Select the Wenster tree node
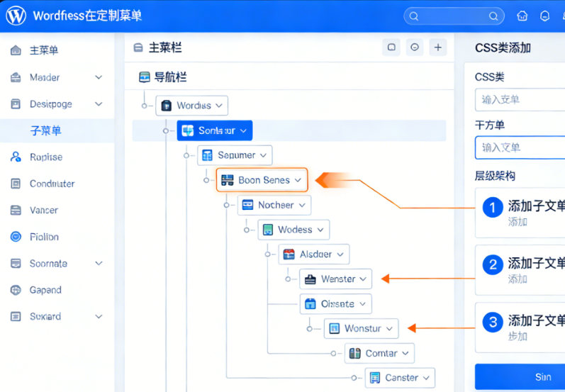This screenshot has width=565, height=392. coord(335,279)
